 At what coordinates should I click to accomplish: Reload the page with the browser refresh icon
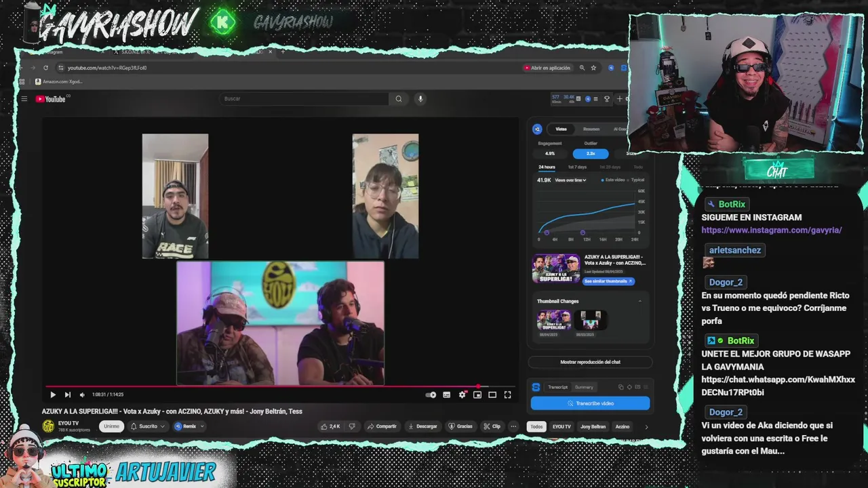click(45, 68)
